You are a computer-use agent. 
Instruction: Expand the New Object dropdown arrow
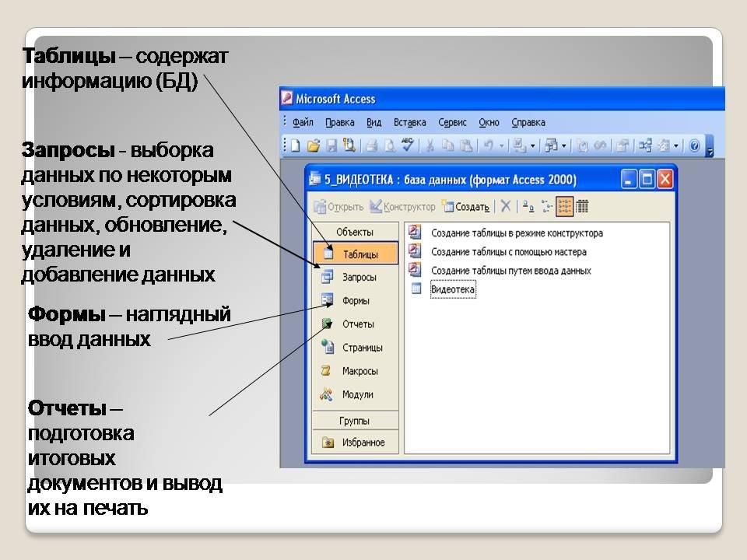click(x=676, y=145)
